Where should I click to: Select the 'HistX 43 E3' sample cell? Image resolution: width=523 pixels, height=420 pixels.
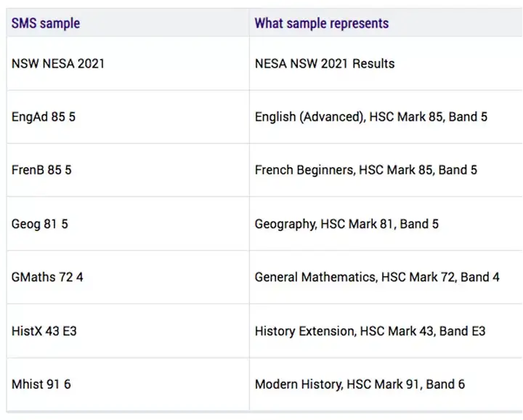click(44, 331)
